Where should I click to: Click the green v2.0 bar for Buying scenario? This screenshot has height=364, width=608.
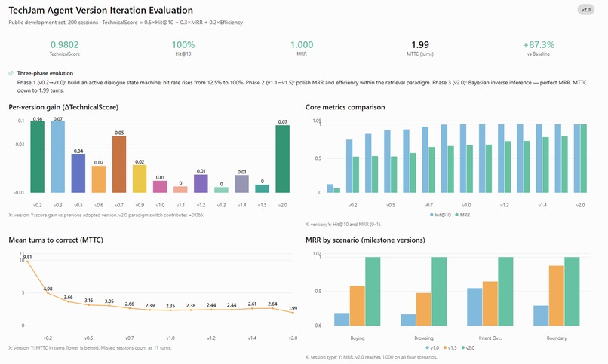[x=373, y=291]
